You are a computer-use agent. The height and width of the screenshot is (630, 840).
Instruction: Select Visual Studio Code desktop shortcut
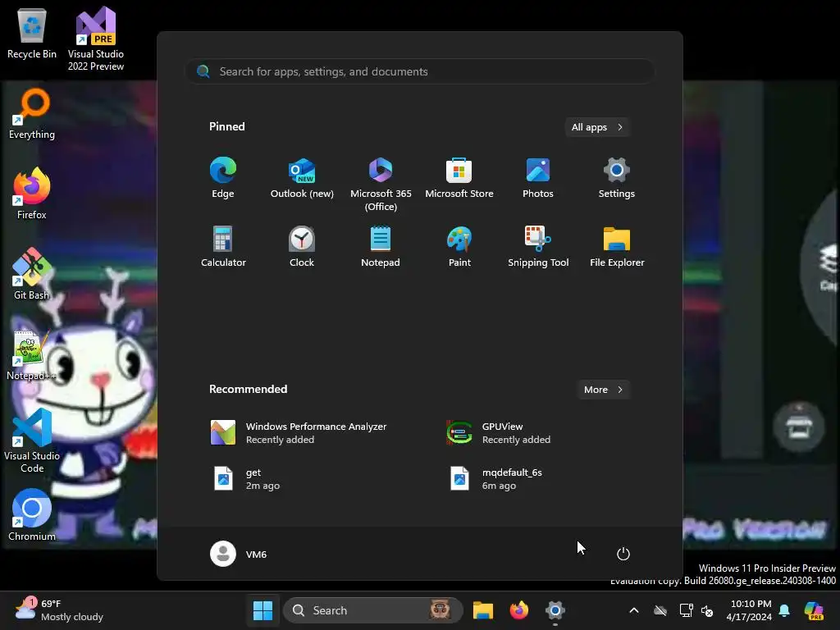[32, 441]
